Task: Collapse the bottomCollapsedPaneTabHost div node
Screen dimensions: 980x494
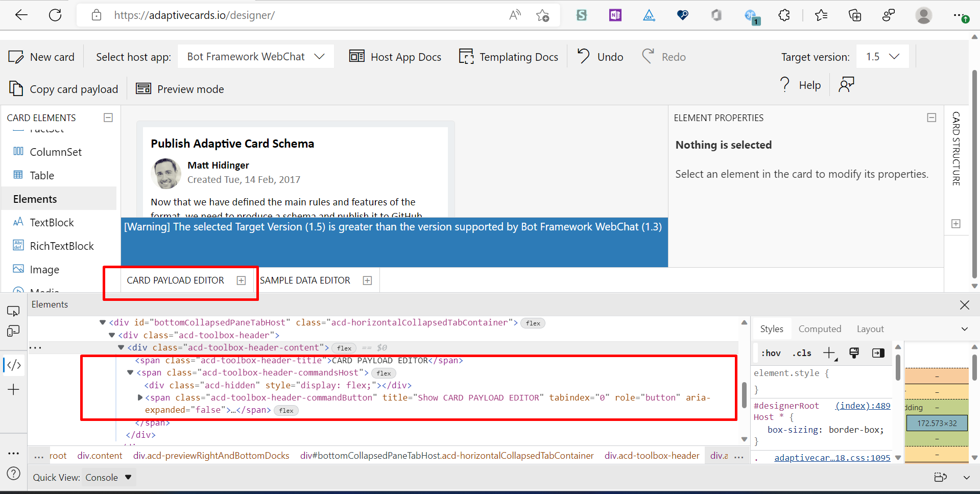Action: [x=103, y=322]
